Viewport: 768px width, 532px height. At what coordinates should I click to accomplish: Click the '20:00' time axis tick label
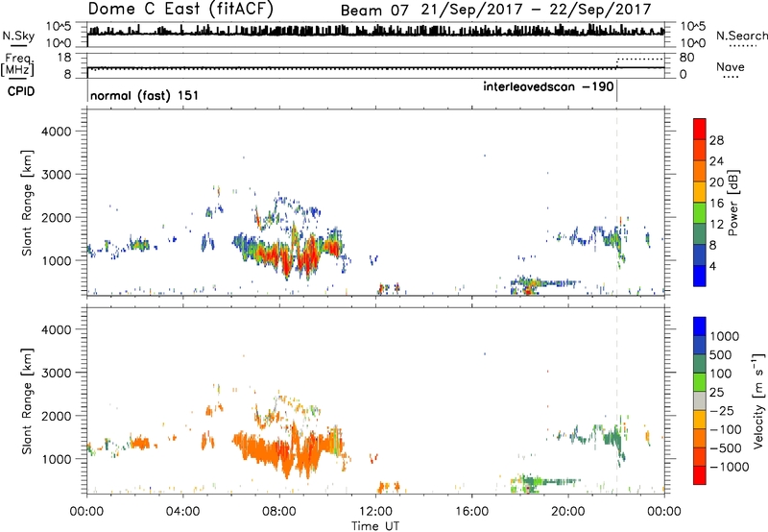pos(568,512)
